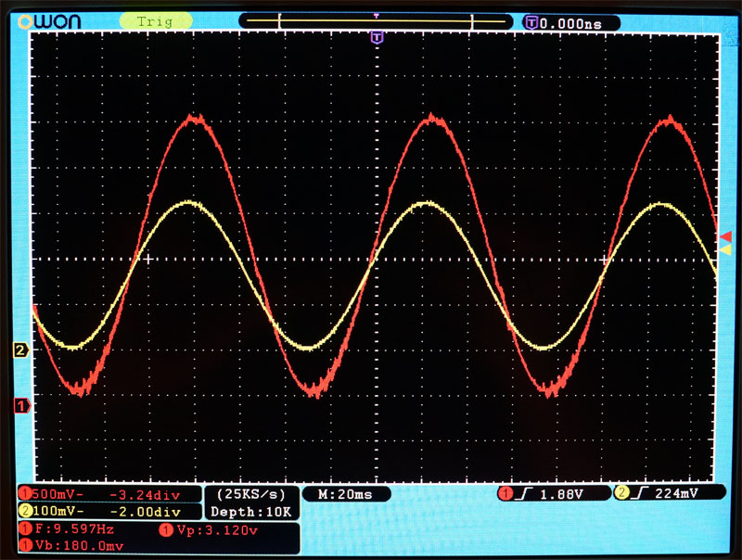The width and height of the screenshot is (742, 560).
Task: Click the purple T trigger position marker
Action: 377,37
